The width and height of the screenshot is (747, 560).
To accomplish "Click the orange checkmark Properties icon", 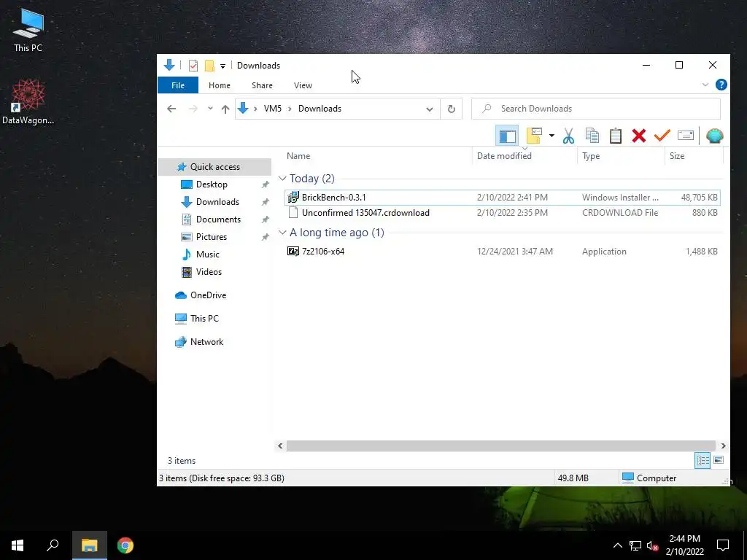I will point(662,136).
